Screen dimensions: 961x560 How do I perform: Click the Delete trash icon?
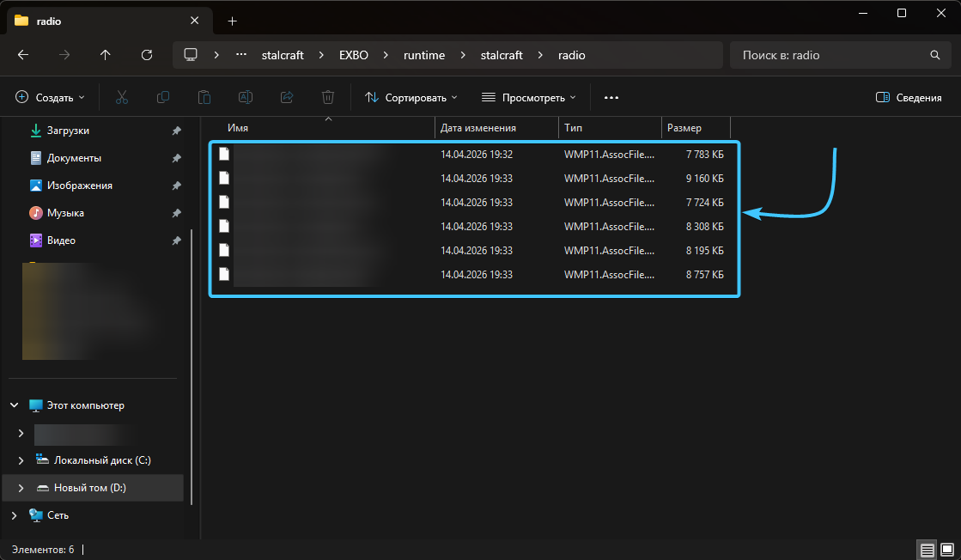327,98
